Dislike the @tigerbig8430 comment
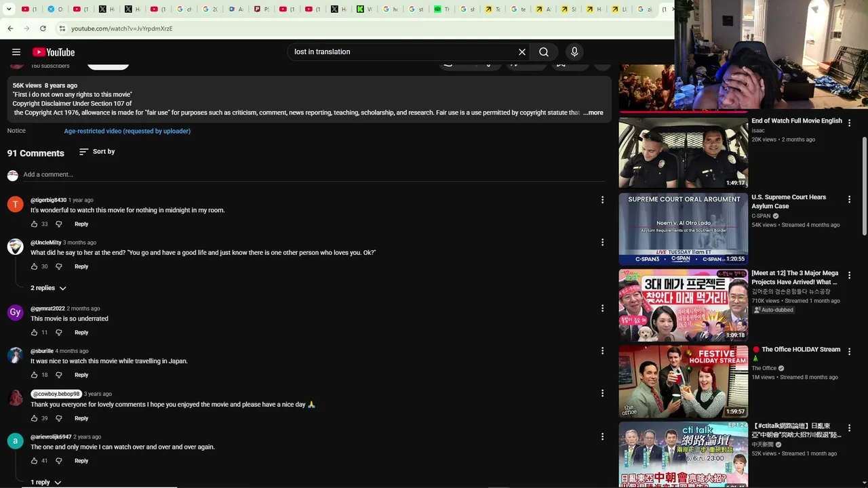Screen dimensions: 868x488 (x=59, y=224)
